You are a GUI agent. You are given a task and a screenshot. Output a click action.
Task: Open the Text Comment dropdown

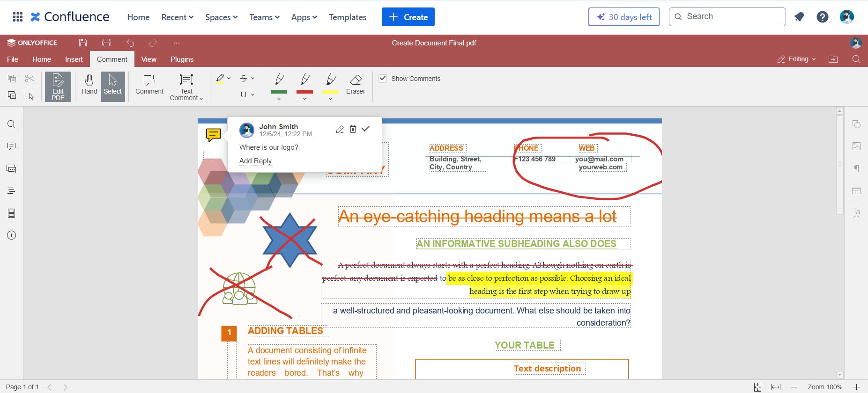(186, 87)
